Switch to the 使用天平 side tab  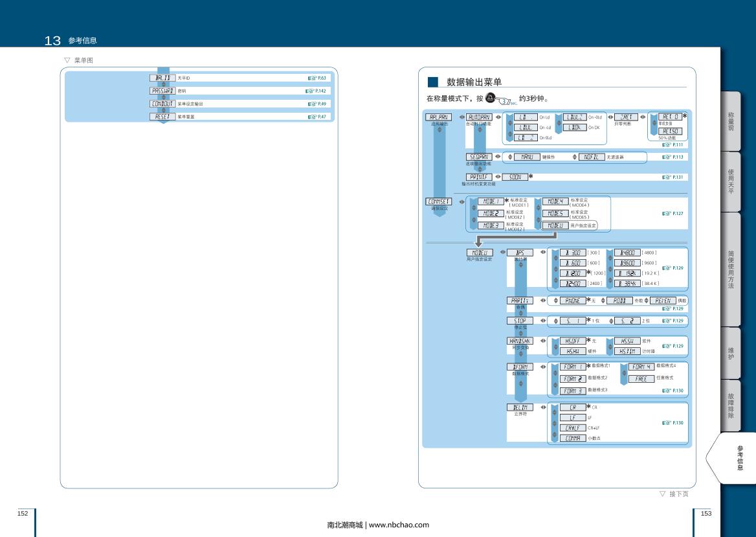[731, 181]
